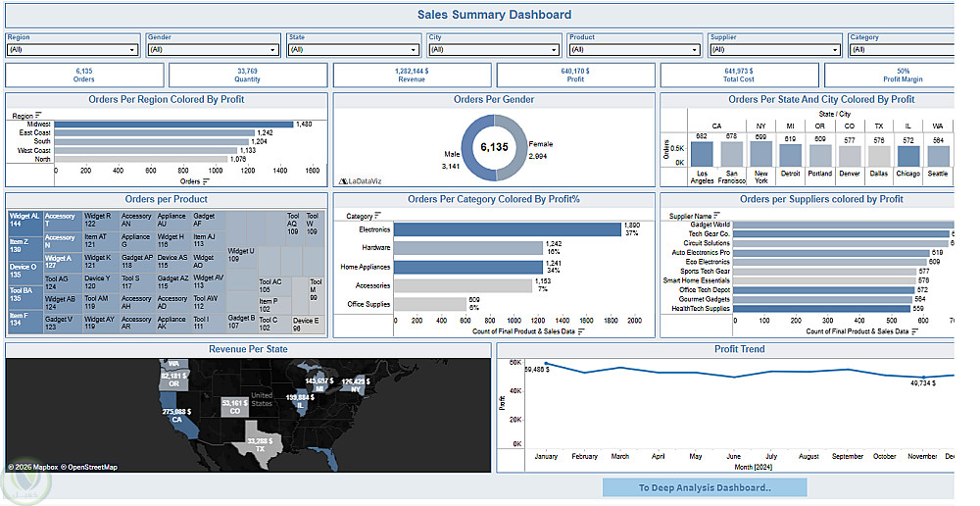Select the Chicago bar under IL
Viewport: 980px width, 506px height.
click(x=908, y=156)
